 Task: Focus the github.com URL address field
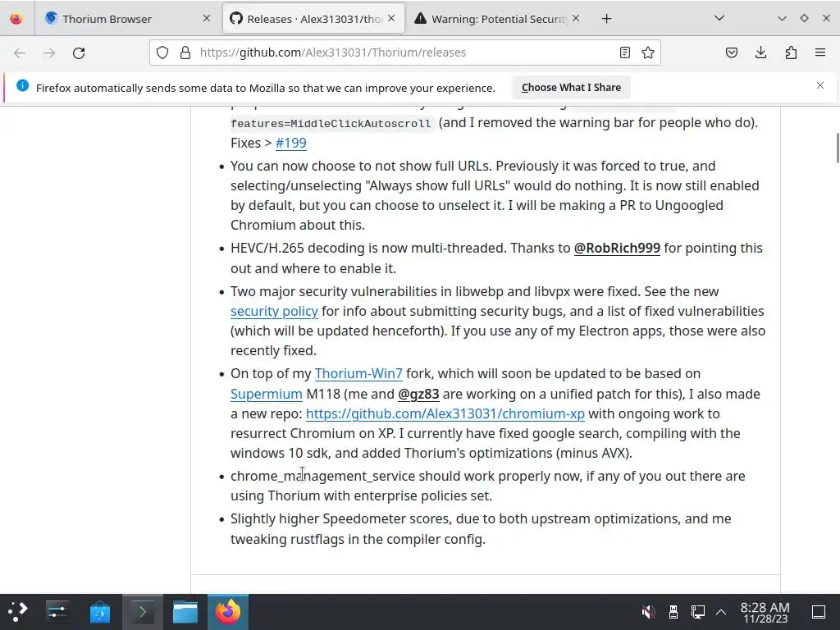point(406,52)
